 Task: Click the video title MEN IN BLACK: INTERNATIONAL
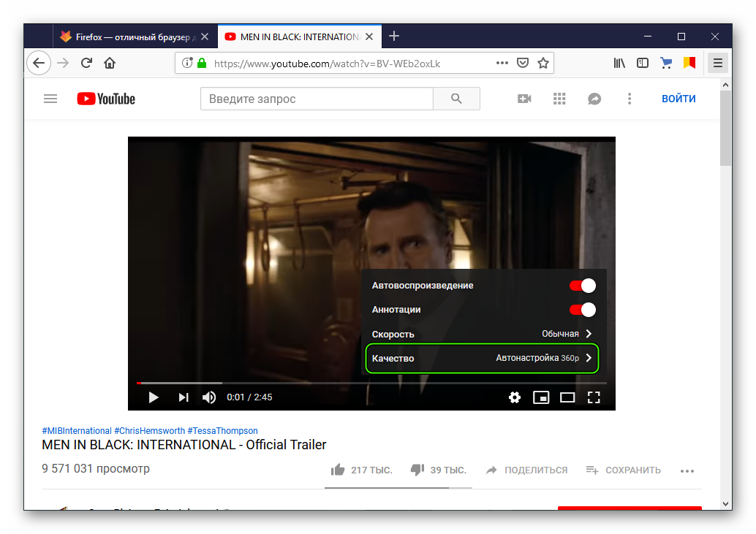point(184,444)
